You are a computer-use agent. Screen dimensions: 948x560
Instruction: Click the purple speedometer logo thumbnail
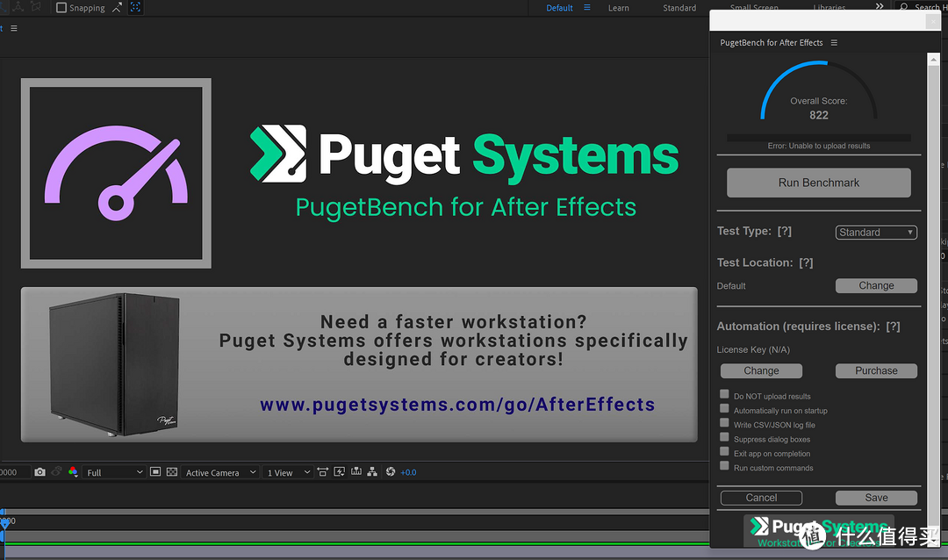(116, 173)
